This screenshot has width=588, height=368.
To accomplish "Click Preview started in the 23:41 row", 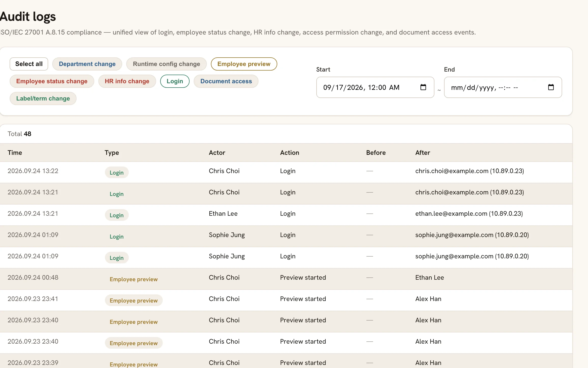I will pos(303,299).
